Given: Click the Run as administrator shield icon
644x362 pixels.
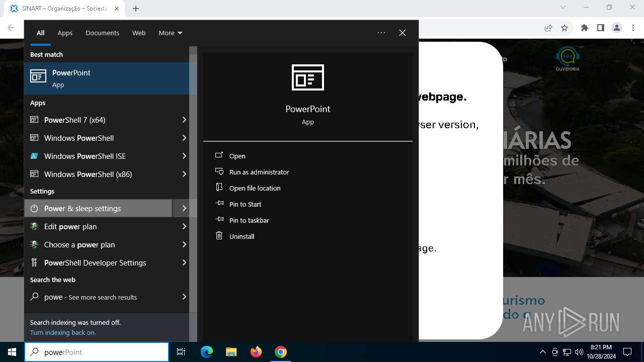Looking at the screenshot, I should [x=219, y=171].
